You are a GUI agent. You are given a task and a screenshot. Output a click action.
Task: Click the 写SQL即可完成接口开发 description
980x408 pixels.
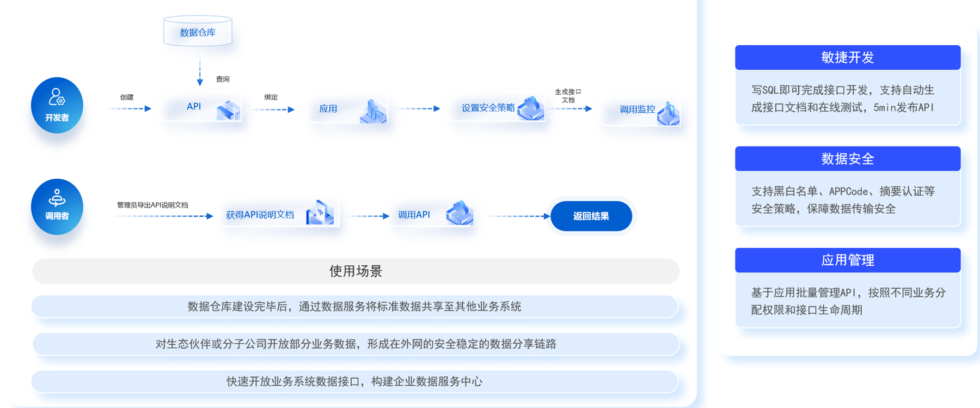tap(843, 99)
